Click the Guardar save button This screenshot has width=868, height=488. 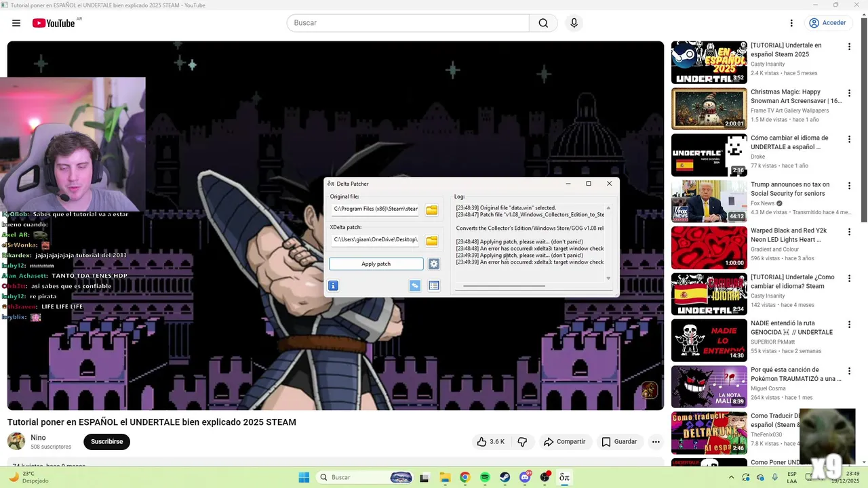(620, 442)
